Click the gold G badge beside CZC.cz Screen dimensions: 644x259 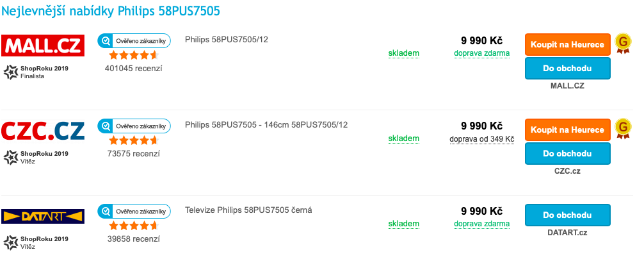click(622, 128)
